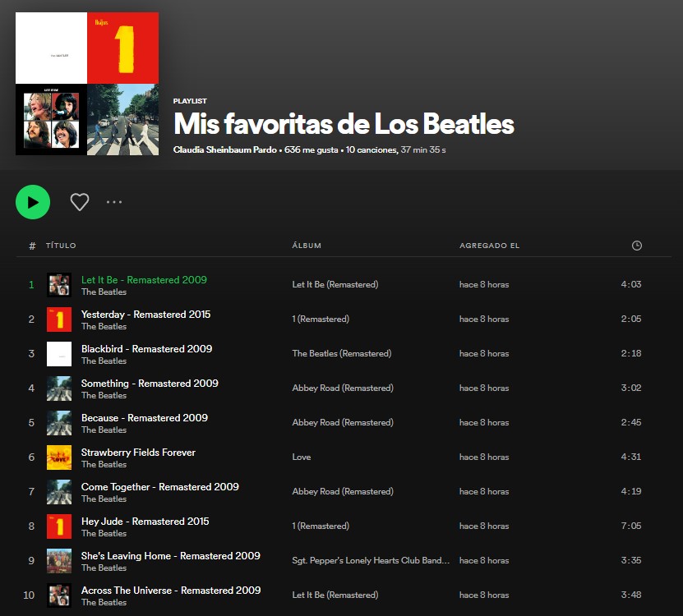The width and height of the screenshot is (683, 616).
Task: Click the Sgt. Pepper's thumbnail beside She's Leaving Home
Action: click(59, 561)
